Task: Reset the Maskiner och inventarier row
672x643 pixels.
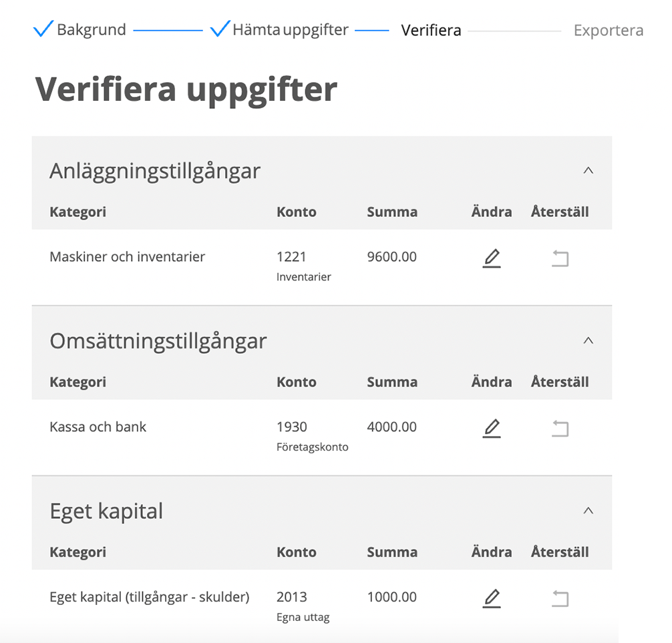Action: pos(560,258)
